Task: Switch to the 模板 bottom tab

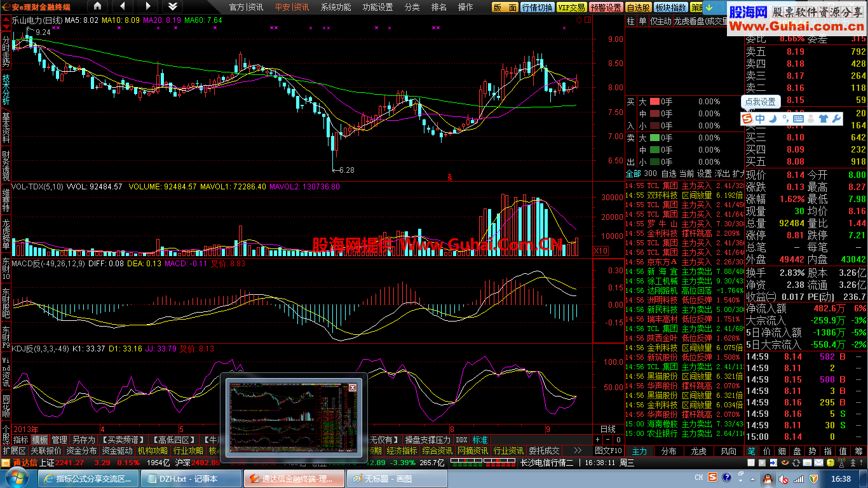Action: click(40, 440)
